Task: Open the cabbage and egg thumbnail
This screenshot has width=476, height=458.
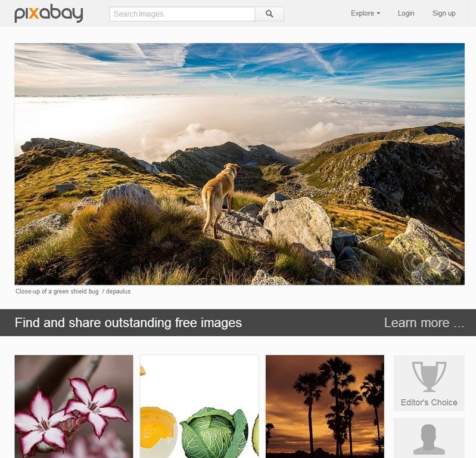Action: tap(200, 407)
